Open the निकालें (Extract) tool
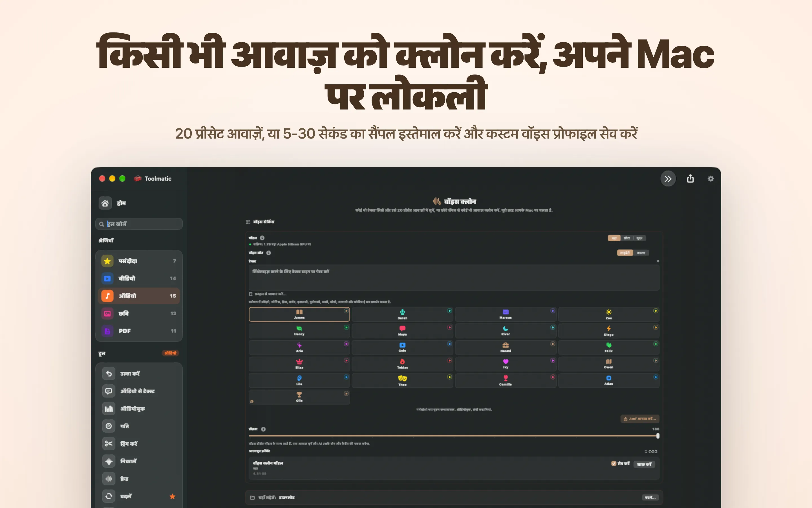Image resolution: width=812 pixels, height=508 pixels. pos(139,461)
